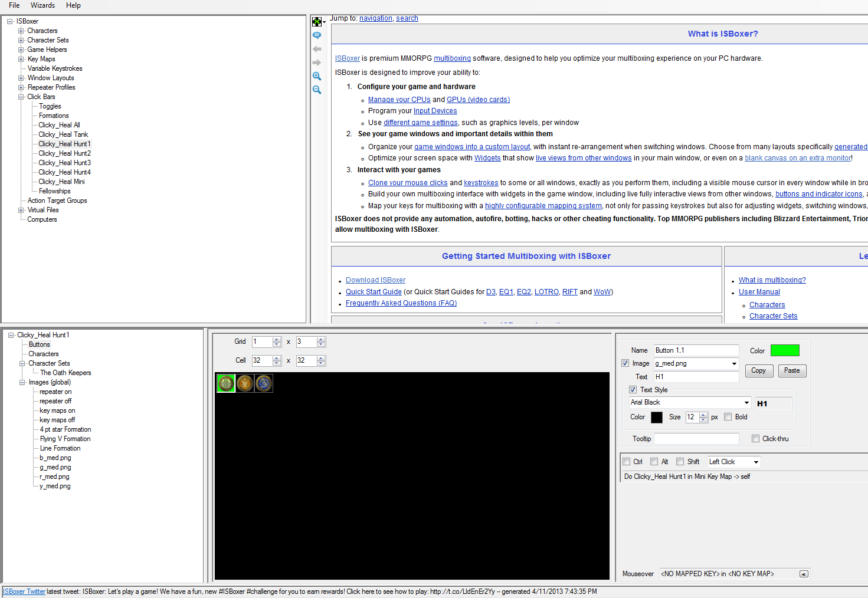Open the User Manual link
The width and height of the screenshot is (868, 598).
tap(759, 292)
